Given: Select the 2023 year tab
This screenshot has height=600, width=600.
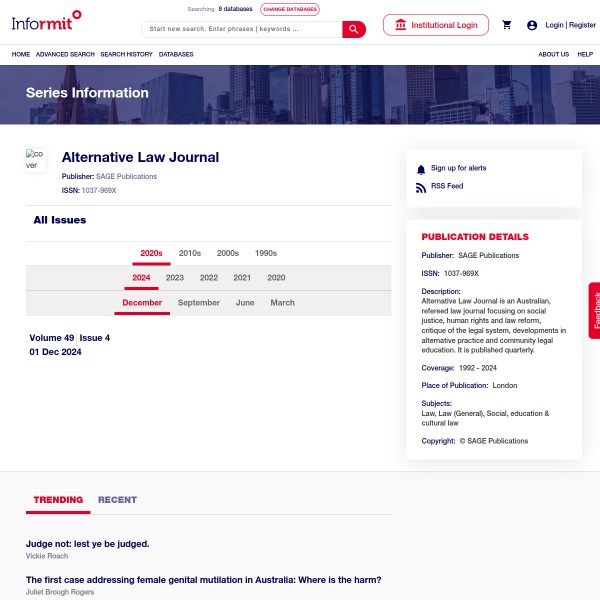Looking at the screenshot, I should point(174,278).
